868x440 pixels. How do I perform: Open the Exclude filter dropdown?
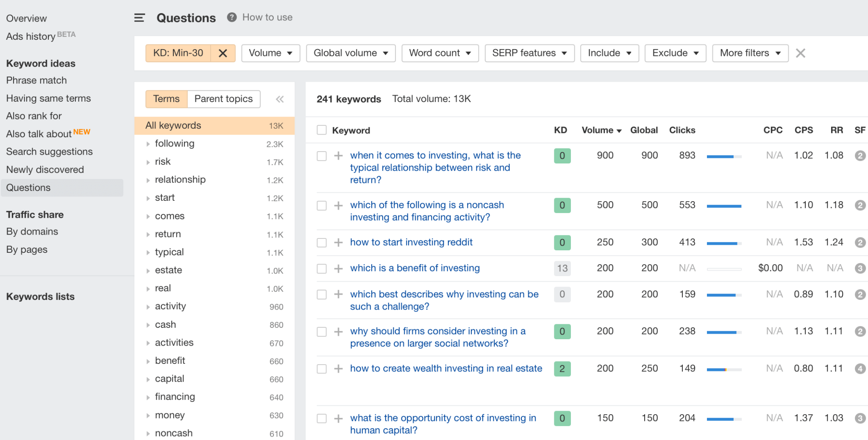point(675,53)
